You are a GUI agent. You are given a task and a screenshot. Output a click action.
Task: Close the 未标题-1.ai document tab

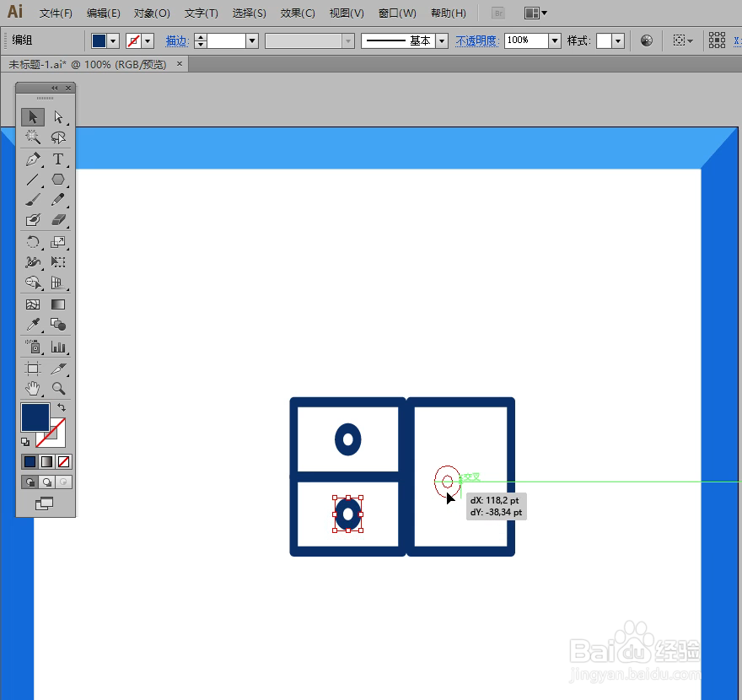[180, 64]
